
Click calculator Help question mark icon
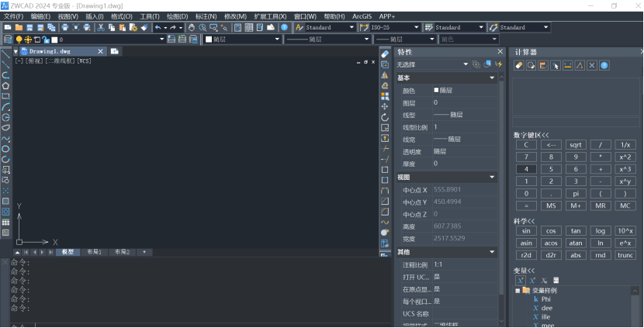pos(604,65)
